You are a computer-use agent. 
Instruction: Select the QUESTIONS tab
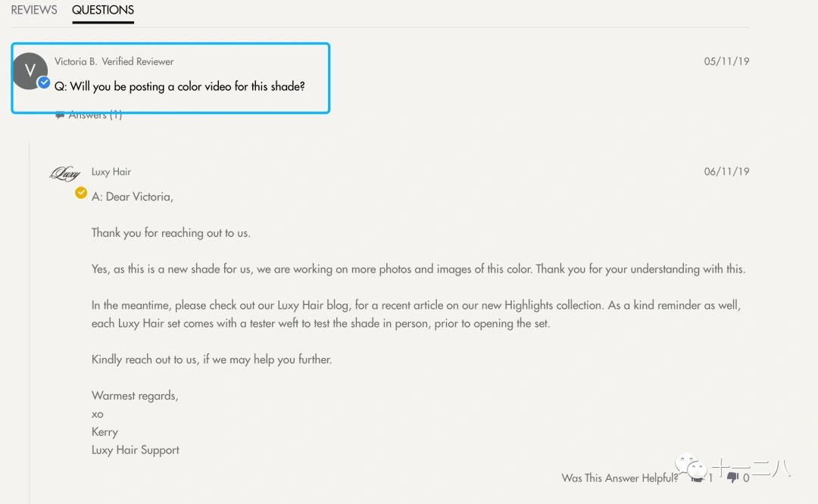pos(103,10)
